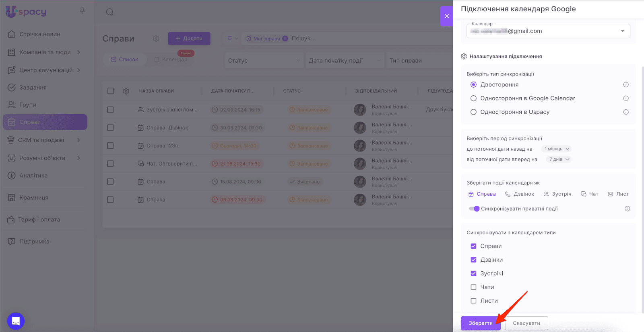The width and height of the screenshot is (644, 332).
Task: Click the Аналітика chart icon
Action: [12, 176]
